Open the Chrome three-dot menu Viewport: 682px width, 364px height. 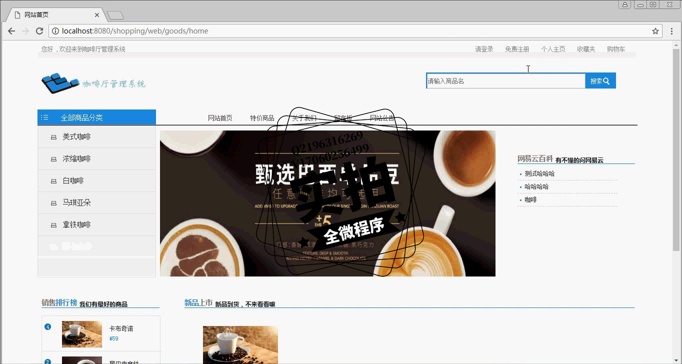tap(672, 31)
